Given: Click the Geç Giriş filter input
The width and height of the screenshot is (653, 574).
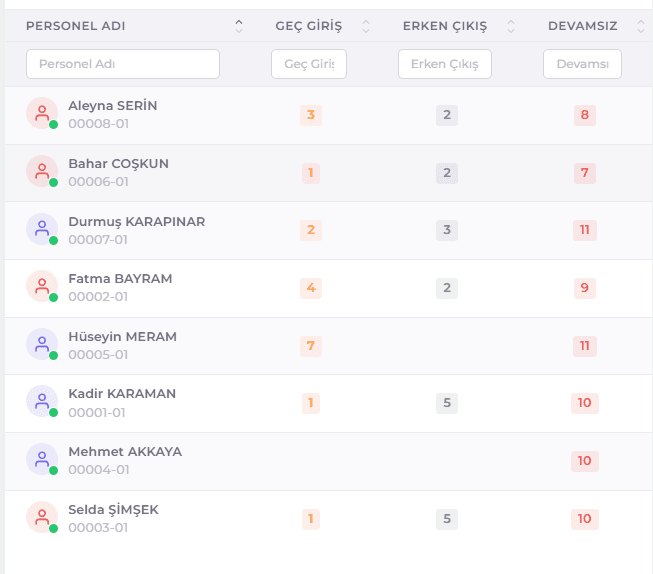Looking at the screenshot, I should click(309, 64).
